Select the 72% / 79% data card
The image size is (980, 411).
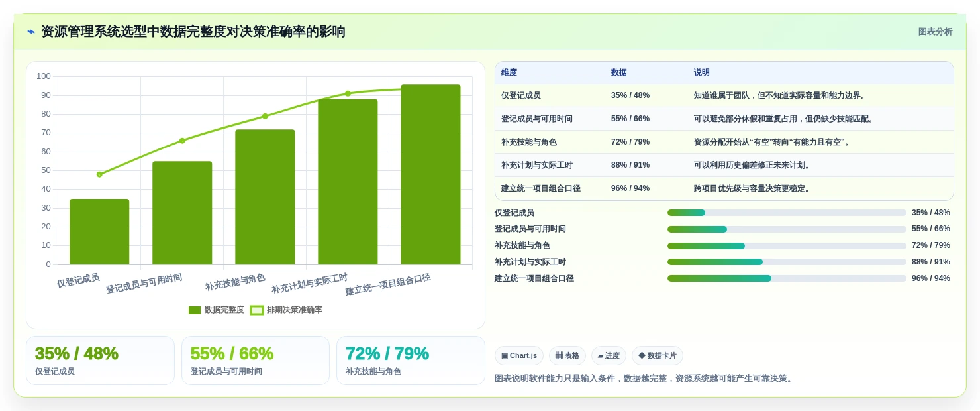point(411,361)
